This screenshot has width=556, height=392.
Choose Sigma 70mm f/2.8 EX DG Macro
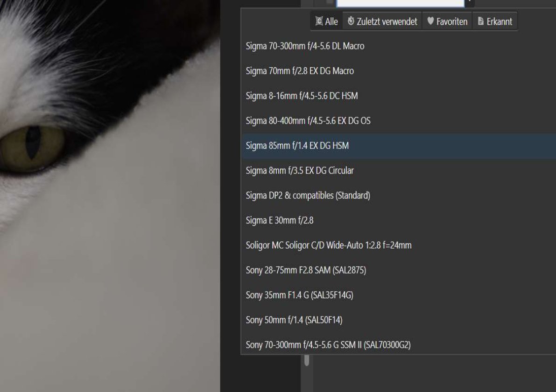pos(399,71)
